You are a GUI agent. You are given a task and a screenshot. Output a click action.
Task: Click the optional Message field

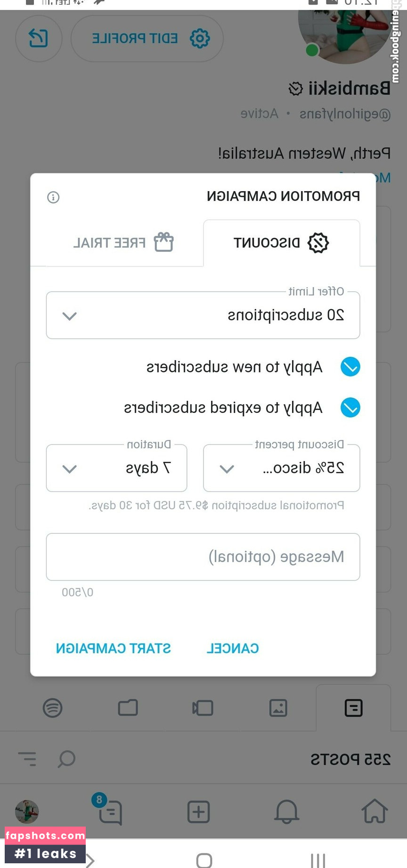[x=203, y=557]
